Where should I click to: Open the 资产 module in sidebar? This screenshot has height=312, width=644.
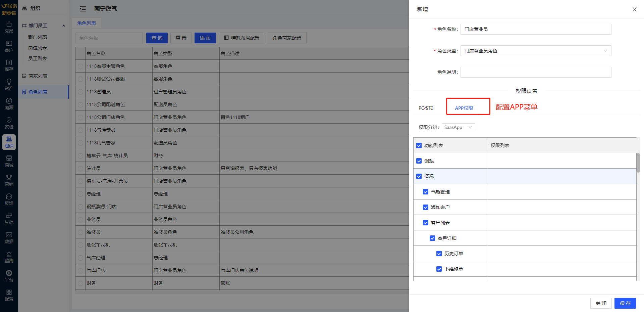pos(9,85)
